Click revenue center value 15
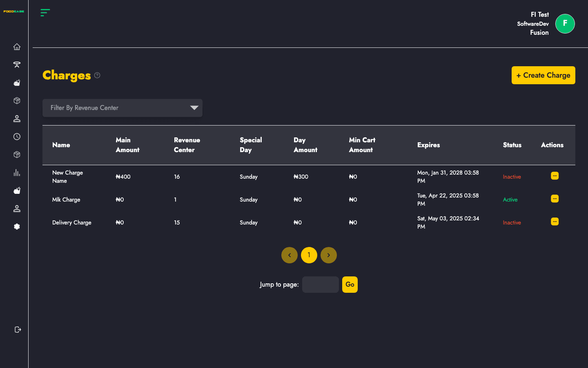 click(177, 222)
